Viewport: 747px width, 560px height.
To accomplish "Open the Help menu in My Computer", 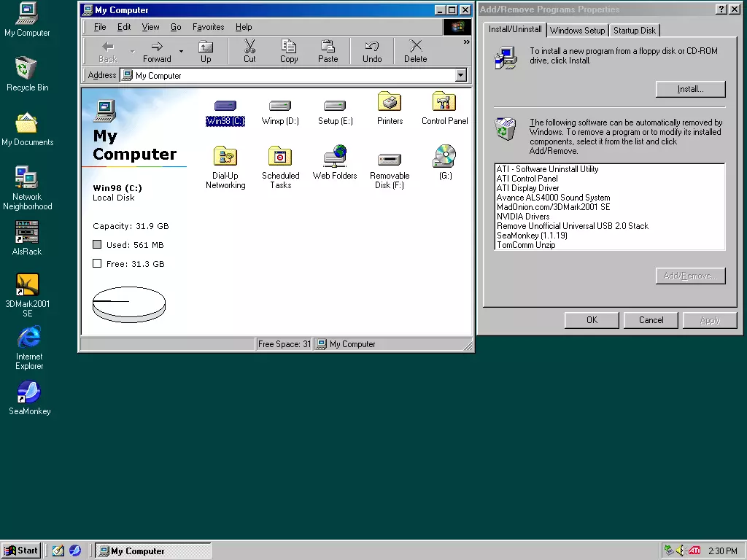I will [x=244, y=27].
